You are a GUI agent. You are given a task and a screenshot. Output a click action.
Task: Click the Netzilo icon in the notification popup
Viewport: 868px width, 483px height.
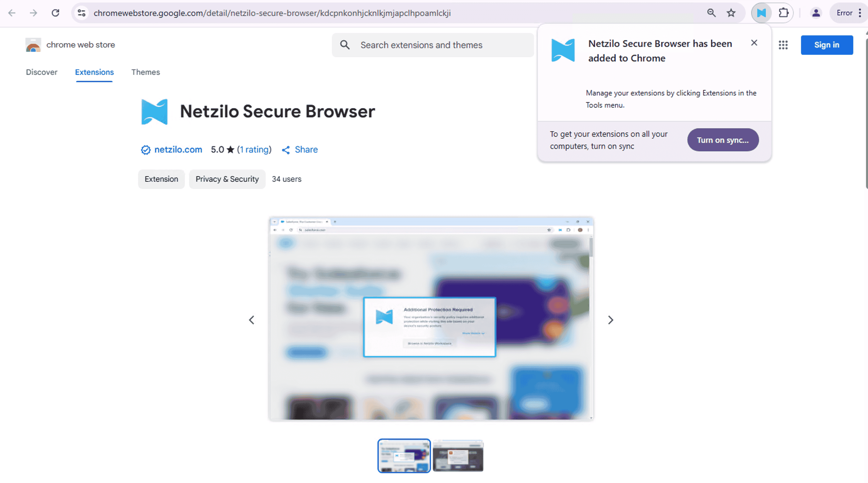point(563,50)
